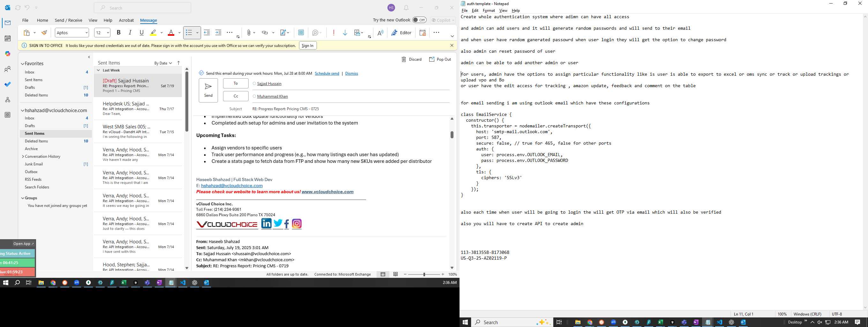Select the Format Painter brush icon

tap(44, 33)
